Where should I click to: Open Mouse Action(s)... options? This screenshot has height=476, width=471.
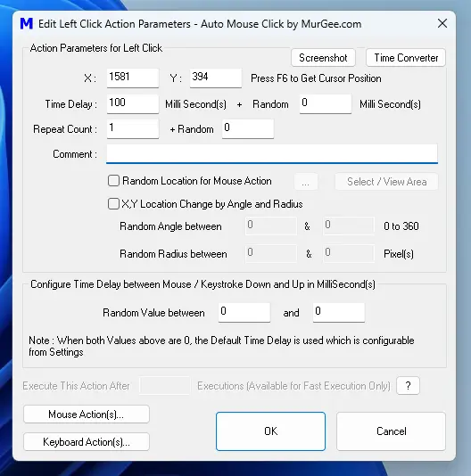(87, 414)
